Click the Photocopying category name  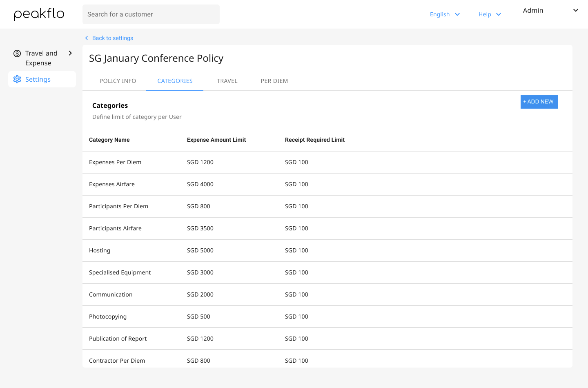coord(108,317)
